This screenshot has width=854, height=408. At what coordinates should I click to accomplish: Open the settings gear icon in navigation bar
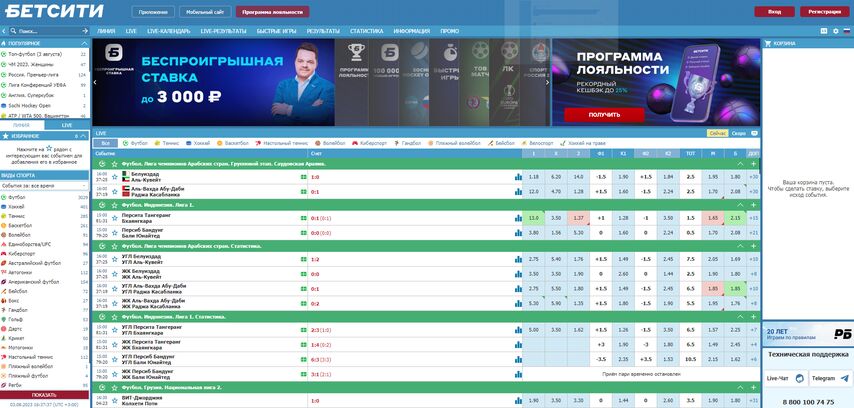(835, 31)
